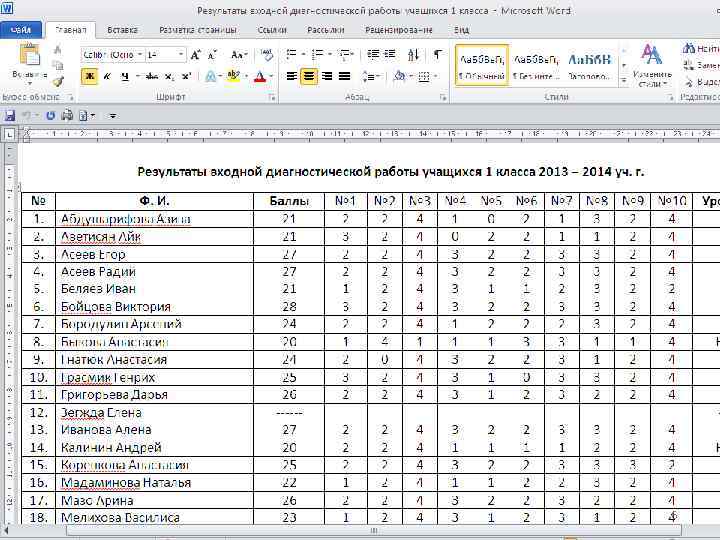Grow font size with the enlarge A icon
The image size is (720, 540).
point(195,55)
